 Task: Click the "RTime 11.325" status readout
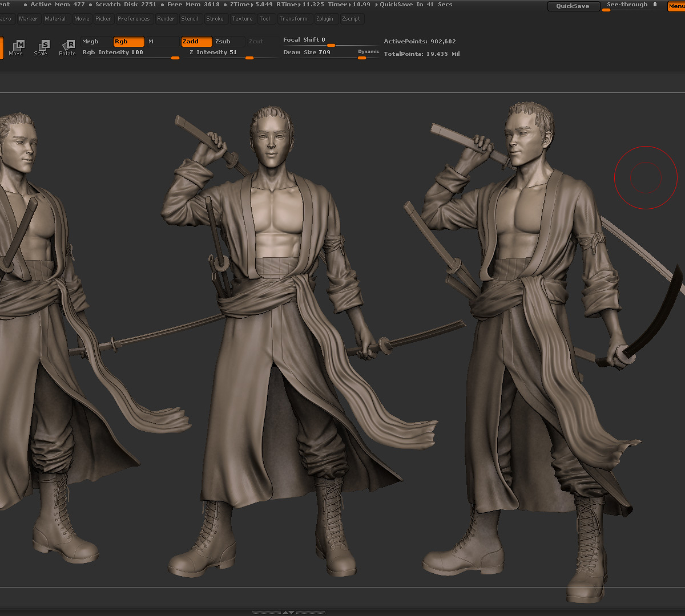pos(300,5)
